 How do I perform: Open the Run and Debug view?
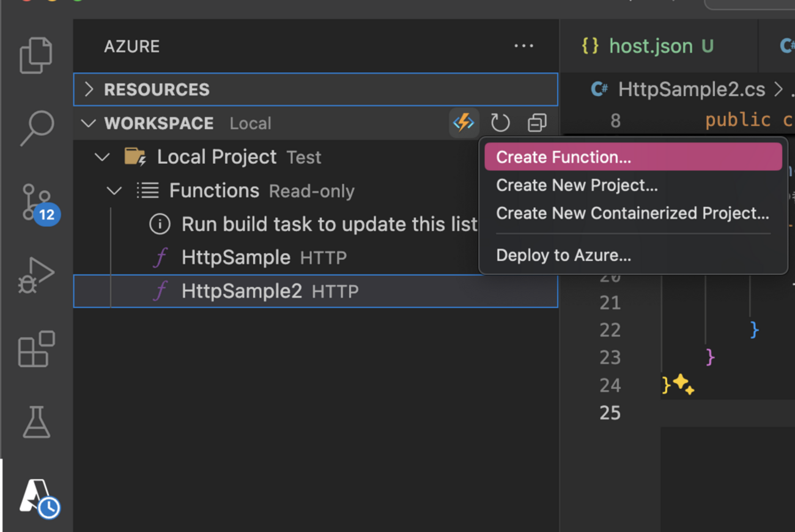36,276
